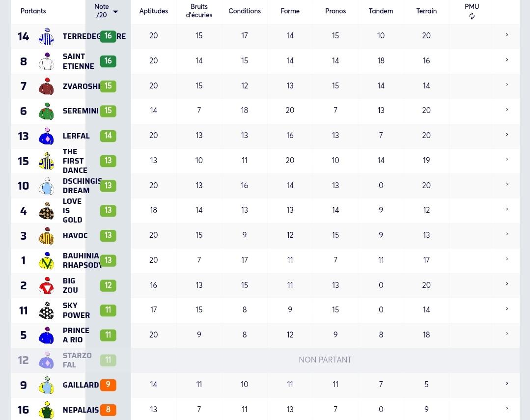Open The First Dance horse name
530x420 pixels.
[x=75, y=161]
